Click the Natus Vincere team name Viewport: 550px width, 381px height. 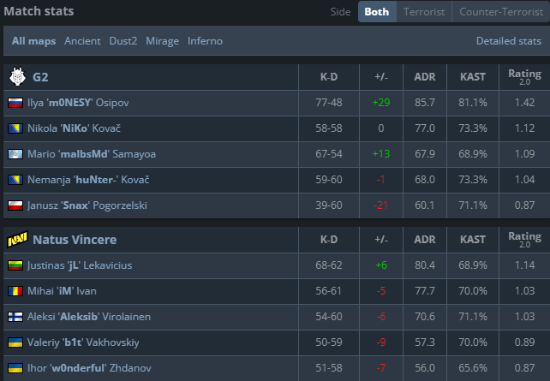(x=75, y=240)
